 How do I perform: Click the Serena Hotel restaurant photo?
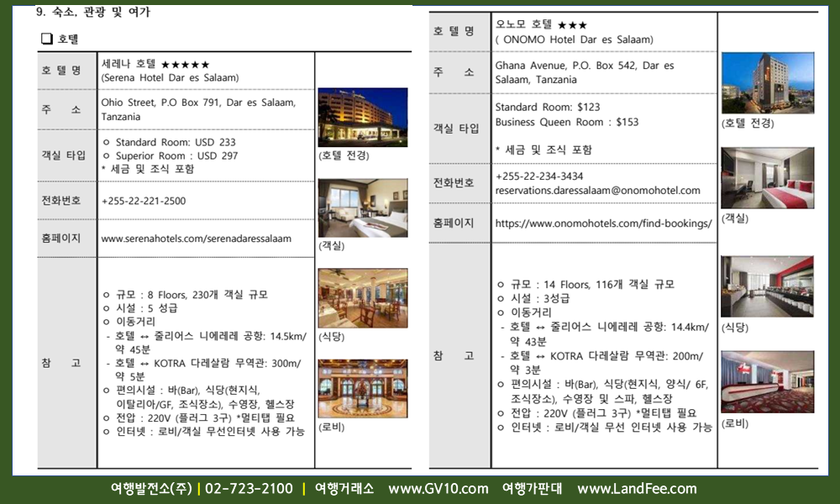pyautogui.click(x=363, y=298)
